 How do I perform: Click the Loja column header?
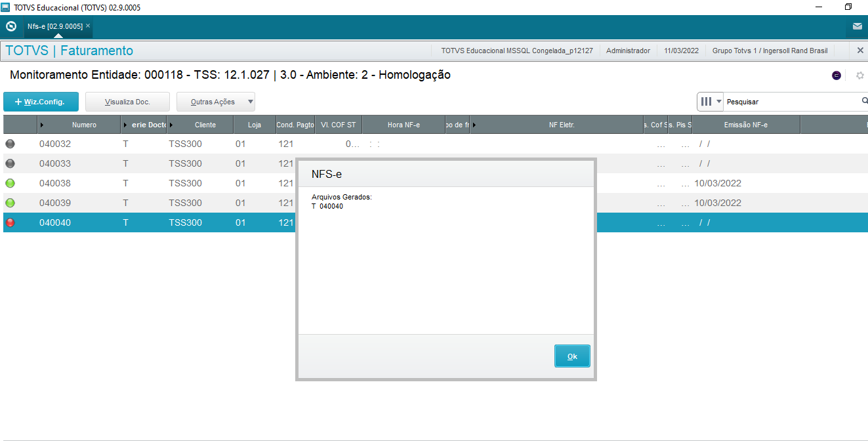click(x=255, y=125)
